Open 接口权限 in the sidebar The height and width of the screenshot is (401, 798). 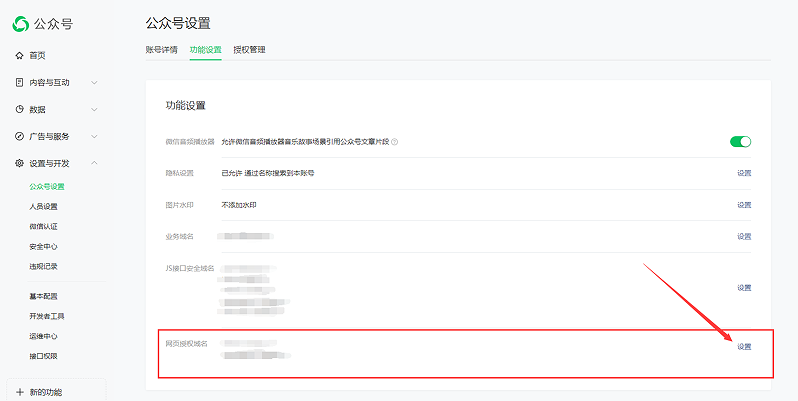tap(43, 356)
